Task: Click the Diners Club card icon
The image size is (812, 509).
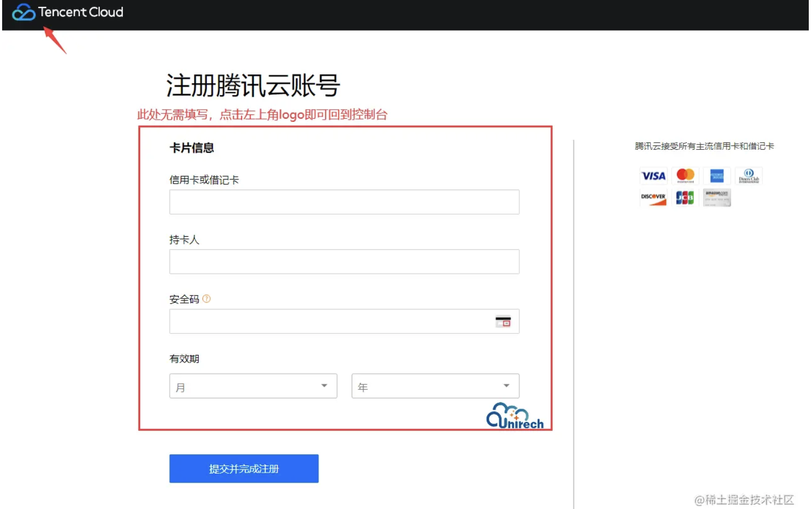Action: click(x=749, y=176)
